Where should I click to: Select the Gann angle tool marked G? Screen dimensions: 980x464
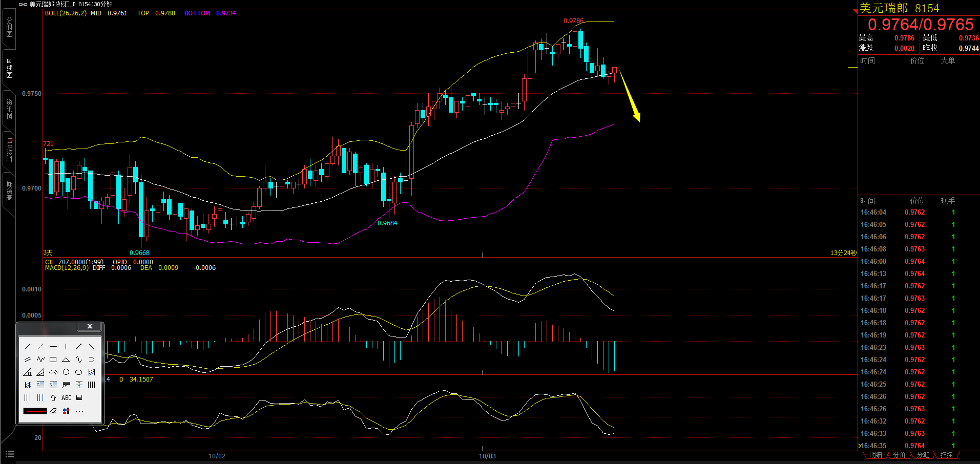tap(28, 372)
